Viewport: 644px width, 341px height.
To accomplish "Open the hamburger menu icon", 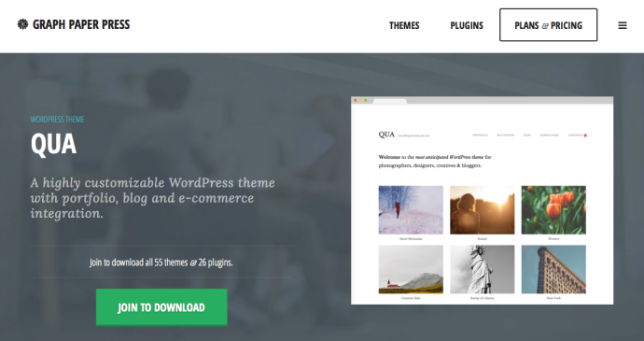I will point(623,25).
